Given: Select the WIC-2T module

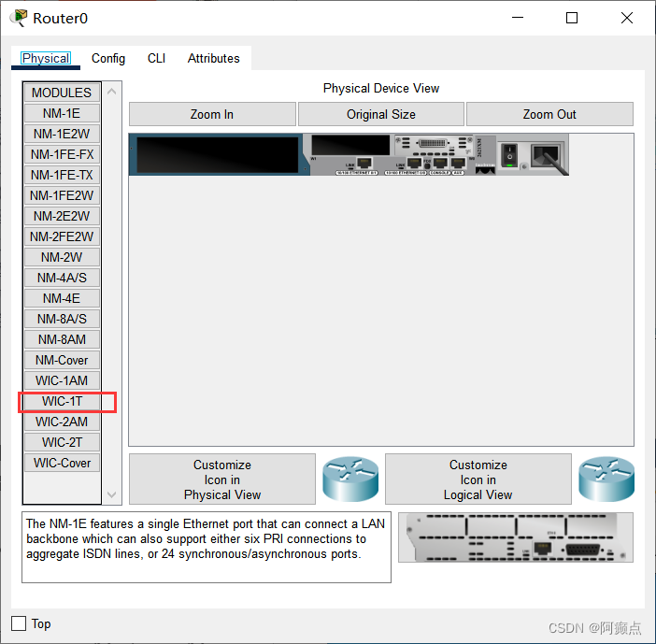Looking at the screenshot, I should click(62, 442).
